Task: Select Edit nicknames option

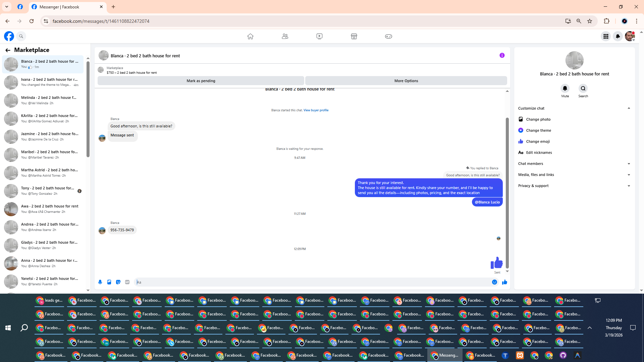Action: (x=539, y=153)
